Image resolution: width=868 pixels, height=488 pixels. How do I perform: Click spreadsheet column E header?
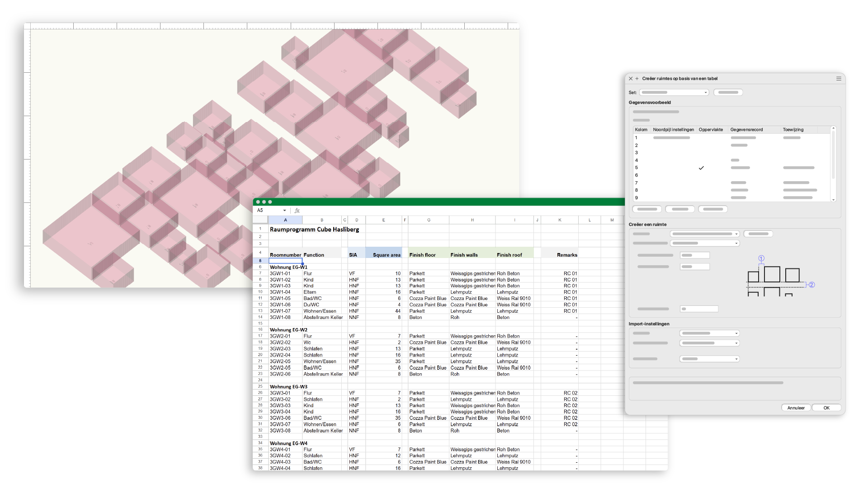pos(383,220)
